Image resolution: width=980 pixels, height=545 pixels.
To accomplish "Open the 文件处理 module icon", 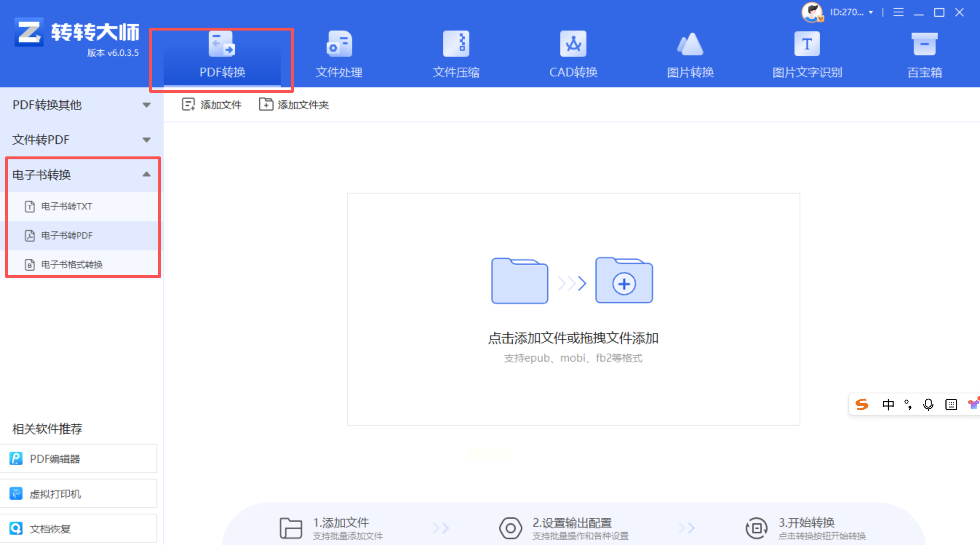I will [339, 44].
